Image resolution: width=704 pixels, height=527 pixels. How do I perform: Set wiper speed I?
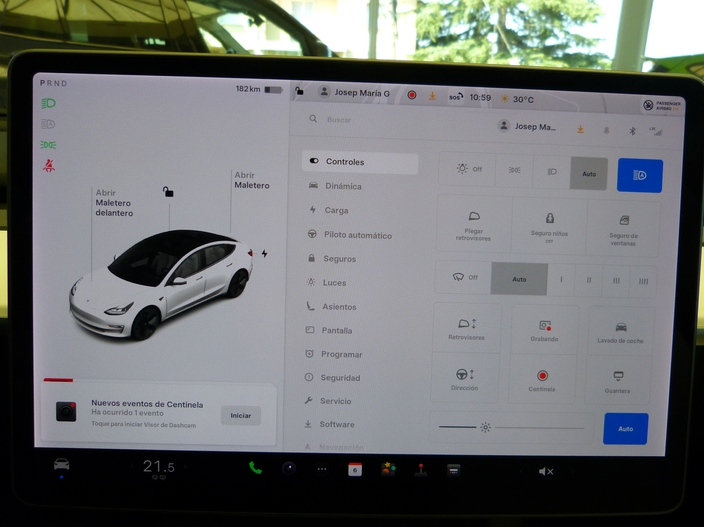(x=561, y=280)
